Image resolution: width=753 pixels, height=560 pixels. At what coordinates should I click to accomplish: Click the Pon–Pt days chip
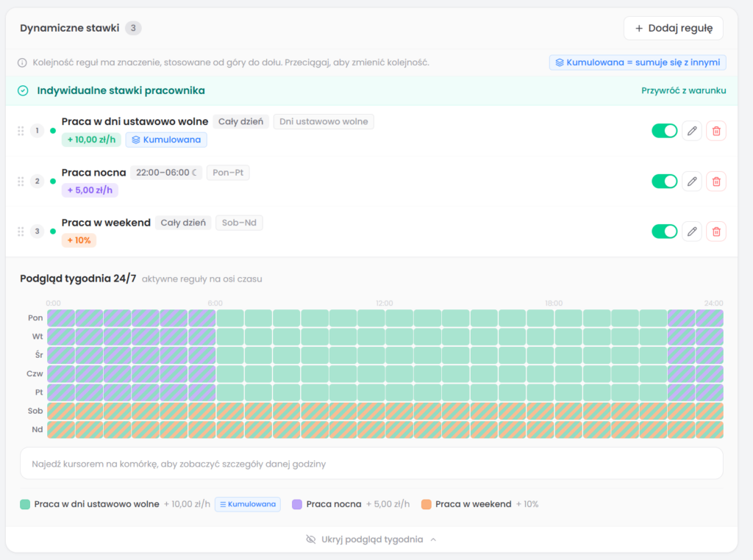coord(228,173)
